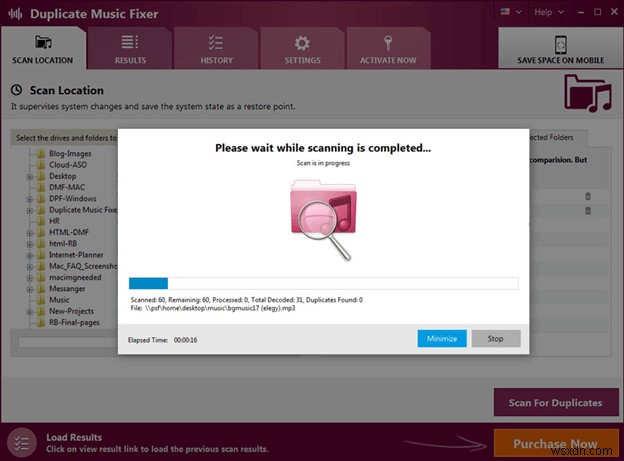Expand the Duplicate Music Fixer folder

click(30, 210)
